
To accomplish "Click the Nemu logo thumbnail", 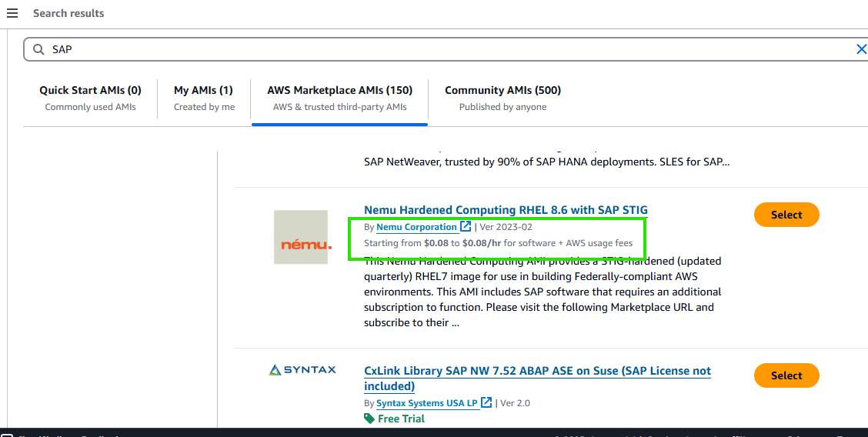I will [301, 237].
